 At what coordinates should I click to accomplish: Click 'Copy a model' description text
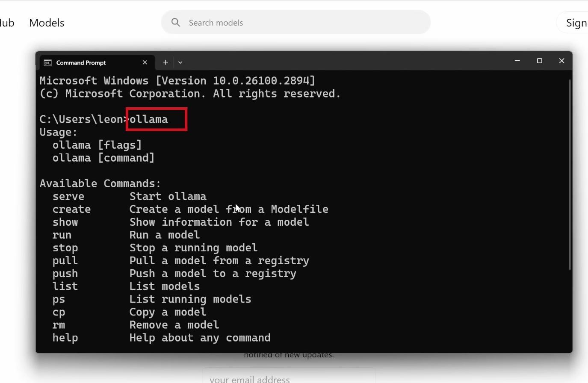[168, 312]
